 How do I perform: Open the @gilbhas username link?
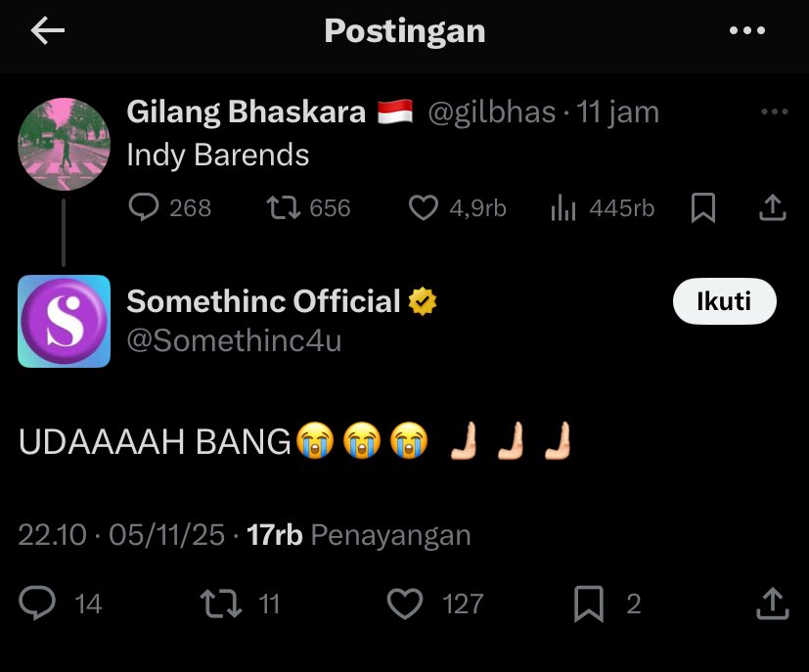492,112
